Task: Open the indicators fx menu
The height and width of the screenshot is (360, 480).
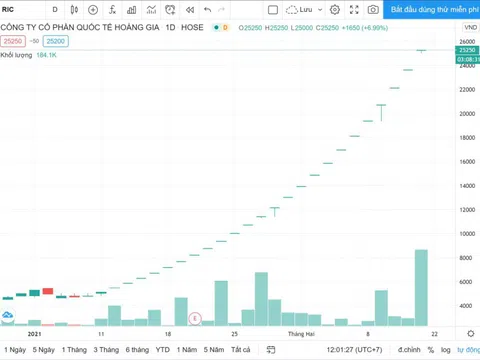Action: coord(112,10)
